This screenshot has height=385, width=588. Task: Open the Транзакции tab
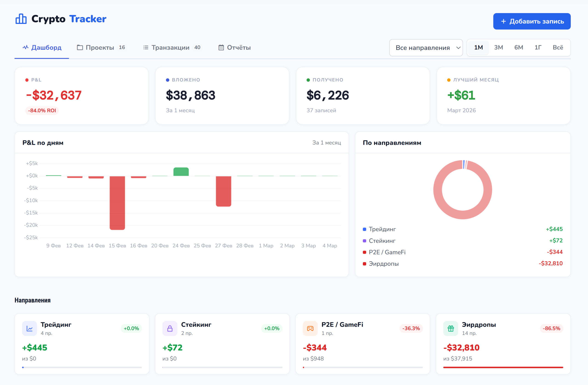click(170, 48)
